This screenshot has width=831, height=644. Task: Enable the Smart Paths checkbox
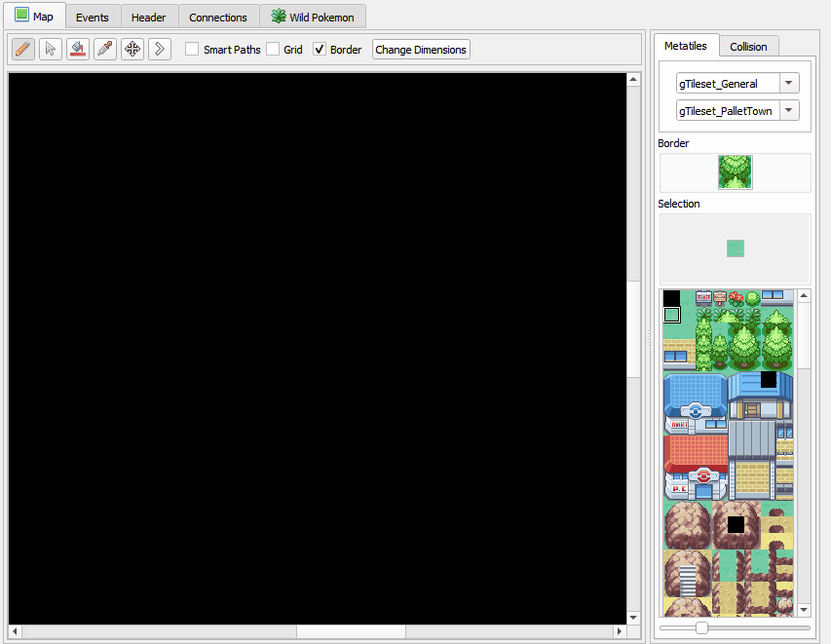click(x=192, y=49)
